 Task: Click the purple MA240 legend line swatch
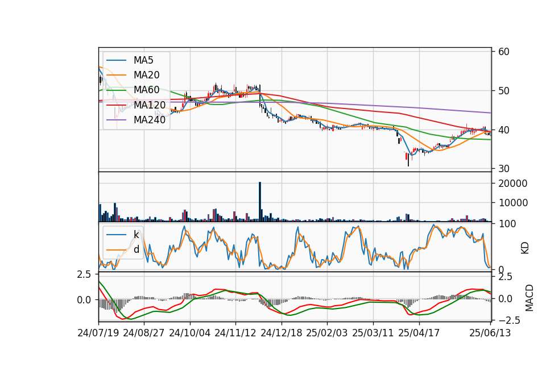coord(116,120)
